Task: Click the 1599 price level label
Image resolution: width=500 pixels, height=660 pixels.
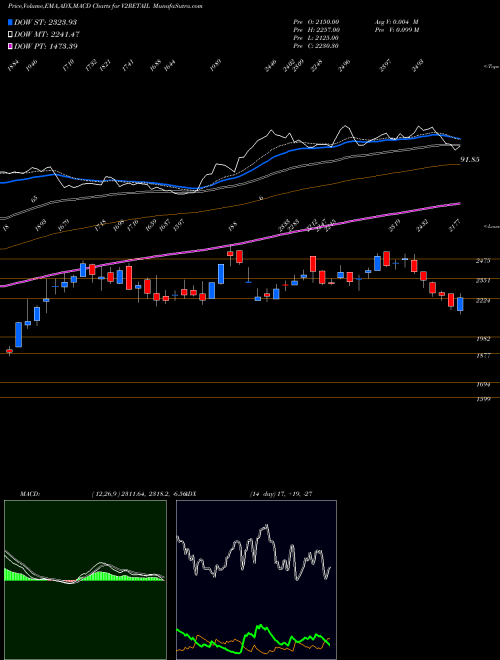Action: pos(483,399)
